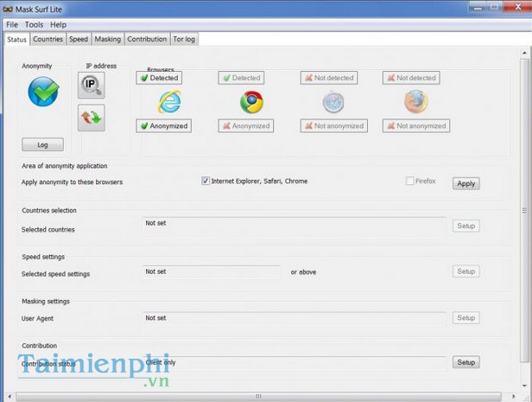Viewport: 532px width, 402px height.
Task: Click the change identity arrows icon
Action: tap(91, 117)
